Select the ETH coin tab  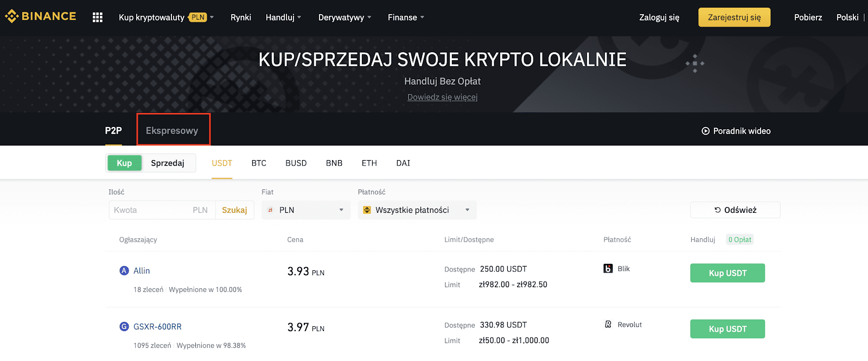click(x=369, y=163)
